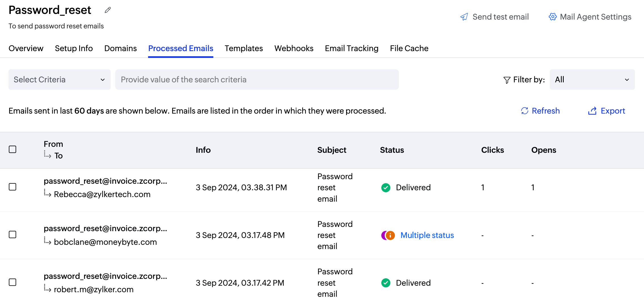The width and height of the screenshot is (644, 305).
Task: Toggle the select-all checkbox in table header
Action: pyautogui.click(x=12, y=149)
